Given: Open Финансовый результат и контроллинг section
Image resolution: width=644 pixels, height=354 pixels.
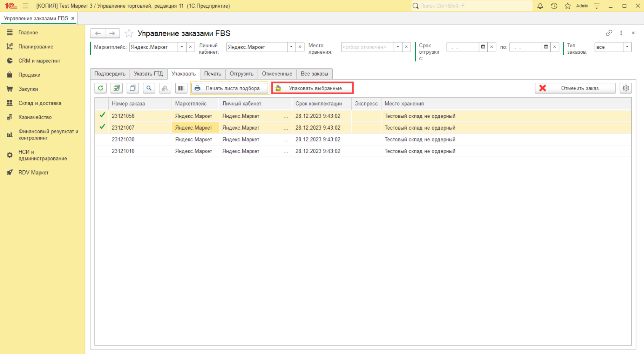Looking at the screenshot, I should pos(48,135).
